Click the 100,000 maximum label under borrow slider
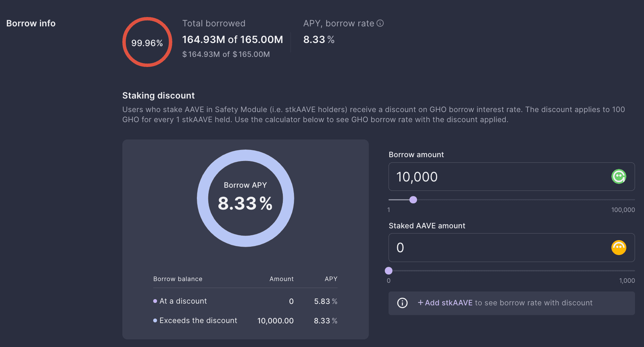644x347 pixels. pos(623,210)
